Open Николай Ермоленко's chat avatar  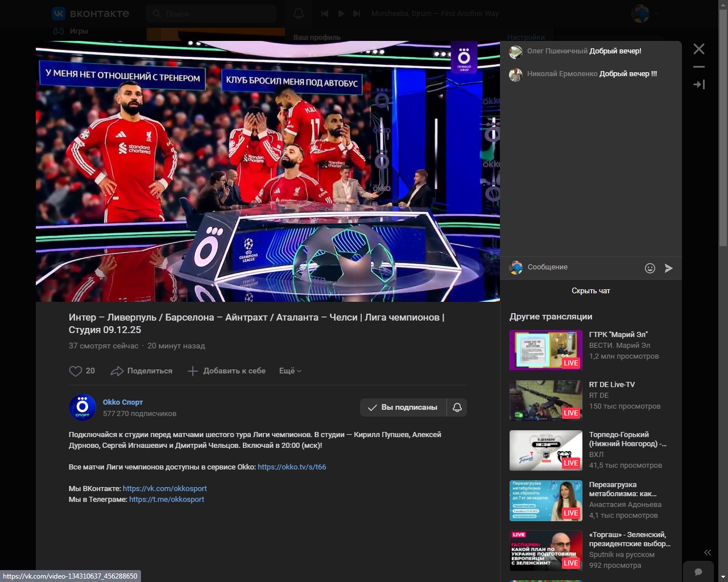pos(516,75)
